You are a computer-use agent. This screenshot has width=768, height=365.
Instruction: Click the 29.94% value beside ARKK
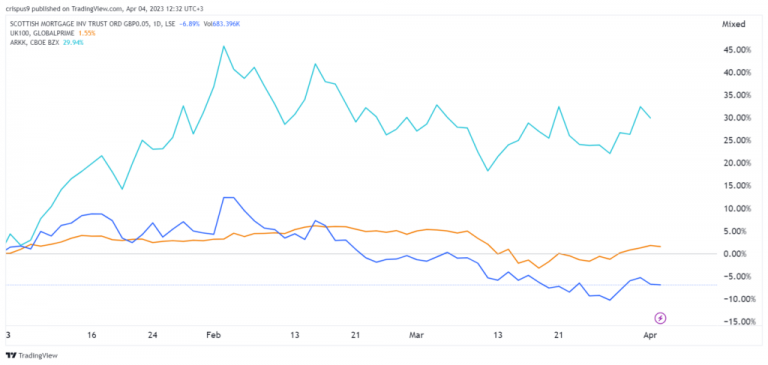click(73, 43)
